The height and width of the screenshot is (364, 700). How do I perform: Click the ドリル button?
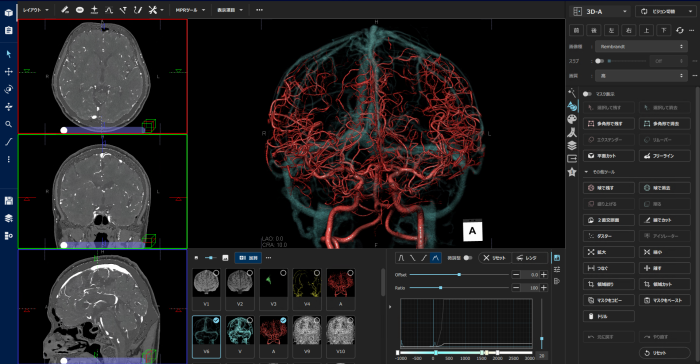pos(609,316)
